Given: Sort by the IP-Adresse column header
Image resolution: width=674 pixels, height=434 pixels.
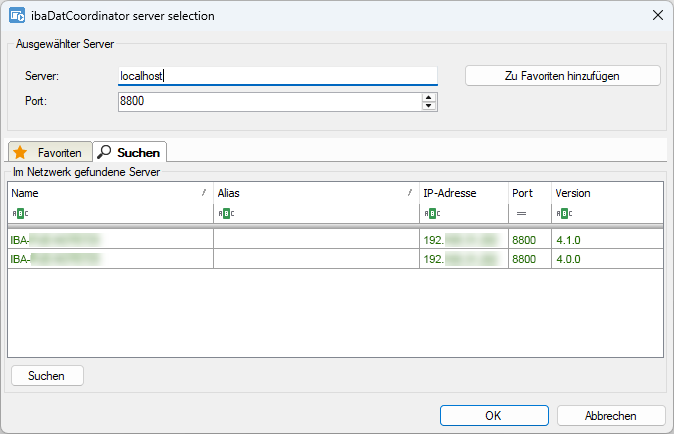Looking at the screenshot, I should pyautogui.click(x=464, y=193).
